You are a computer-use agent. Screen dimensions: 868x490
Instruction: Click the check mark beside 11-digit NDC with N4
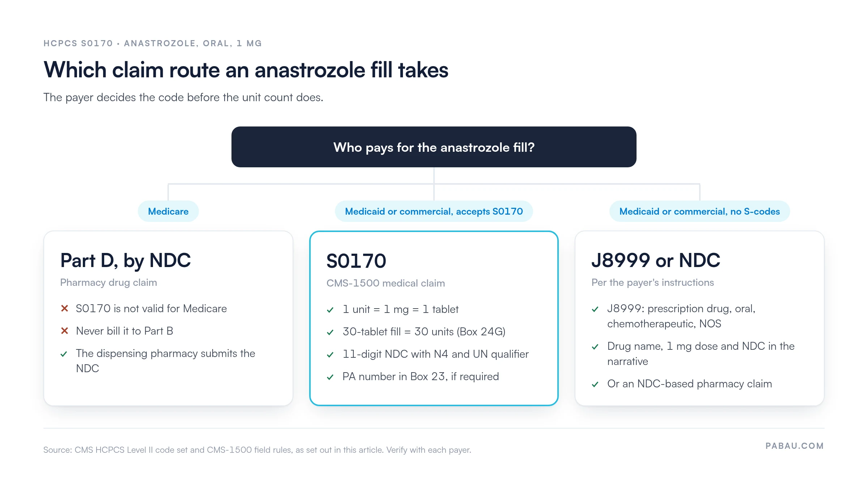click(x=330, y=354)
